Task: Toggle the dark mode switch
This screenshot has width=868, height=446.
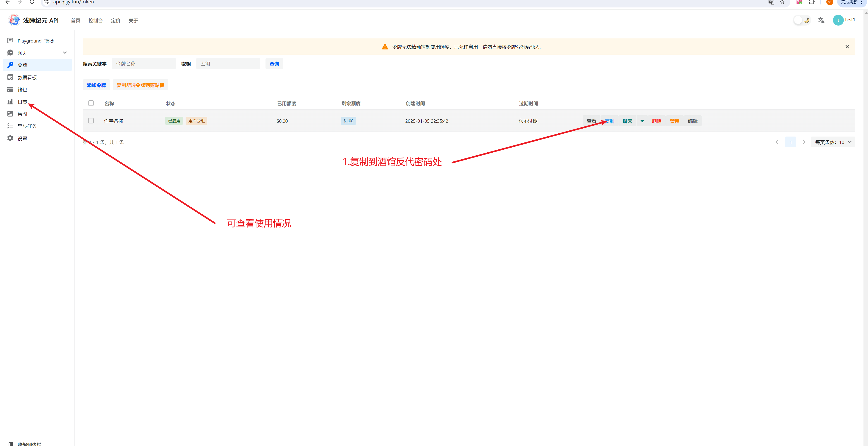Action: [802, 20]
